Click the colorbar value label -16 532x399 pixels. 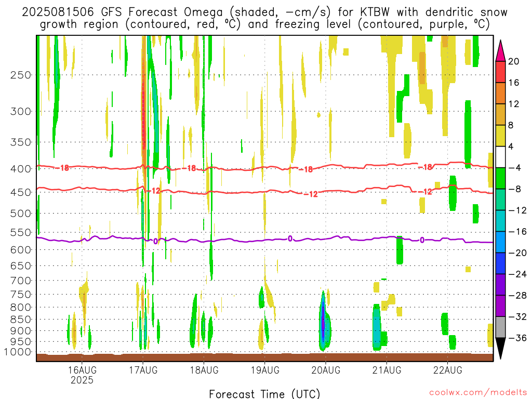point(517,232)
